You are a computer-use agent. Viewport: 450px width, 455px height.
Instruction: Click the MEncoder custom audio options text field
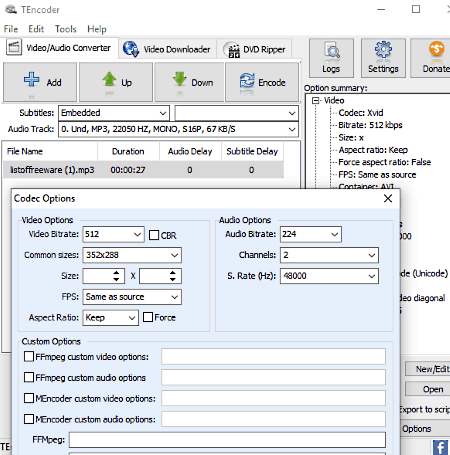point(273,419)
